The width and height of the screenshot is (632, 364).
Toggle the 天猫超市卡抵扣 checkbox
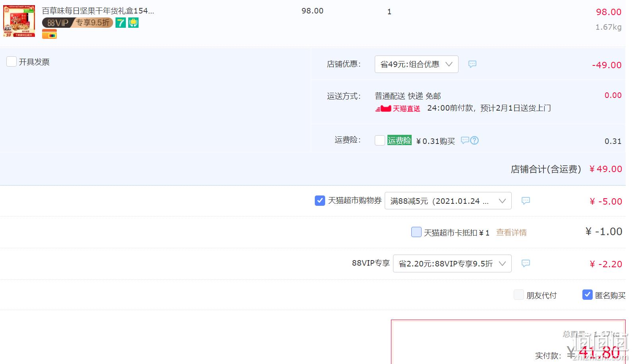click(x=416, y=232)
